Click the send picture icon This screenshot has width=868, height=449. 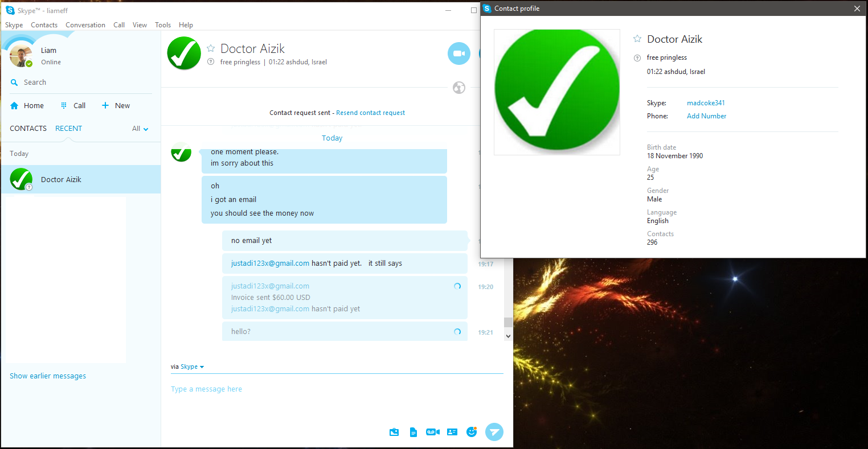(x=394, y=432)
